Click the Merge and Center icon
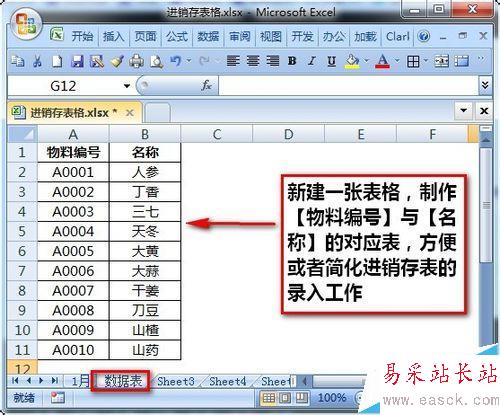This screenshot has height=415, width=500. point(441,61)
